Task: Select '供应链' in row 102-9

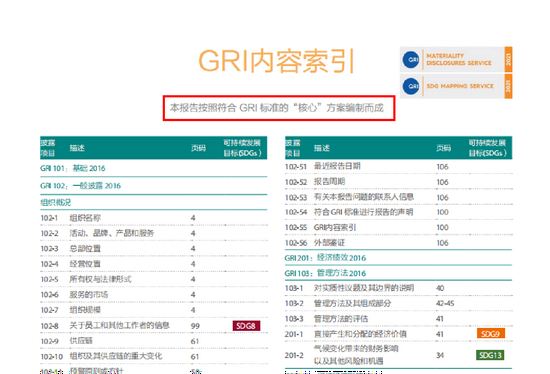Action: [81, 341]
